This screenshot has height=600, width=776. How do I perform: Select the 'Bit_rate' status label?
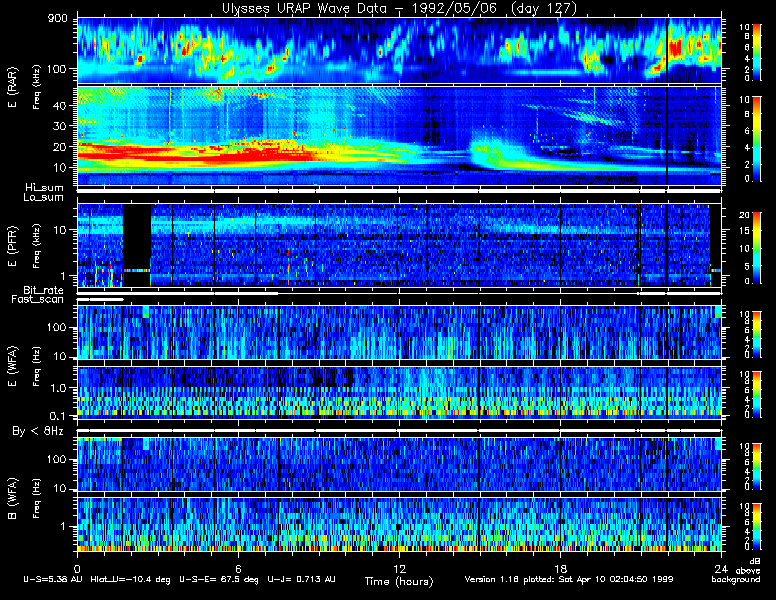click(x=44, y=290)
